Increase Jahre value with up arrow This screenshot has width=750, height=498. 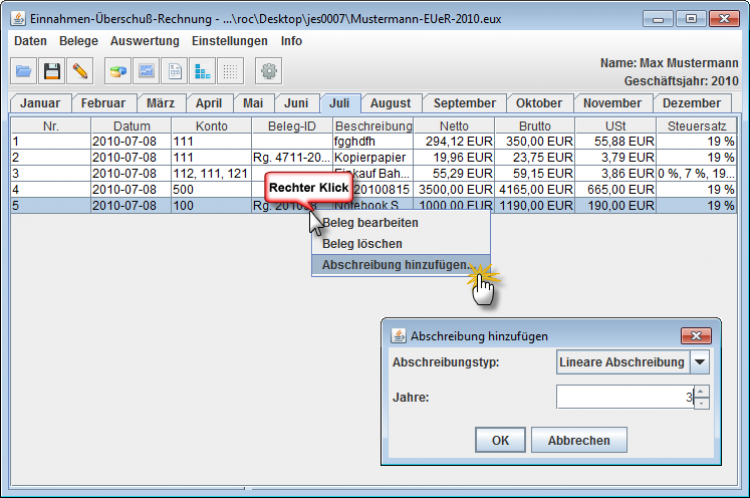pos(701,392)
